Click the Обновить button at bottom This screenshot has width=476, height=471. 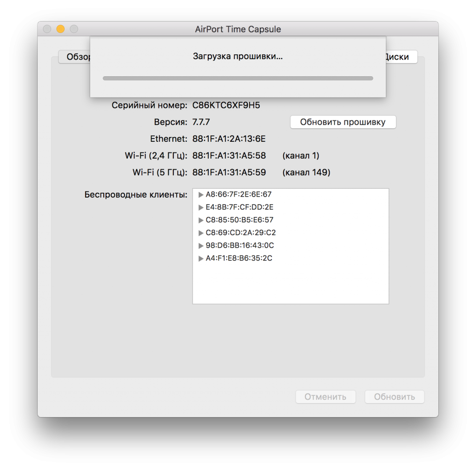394,397
